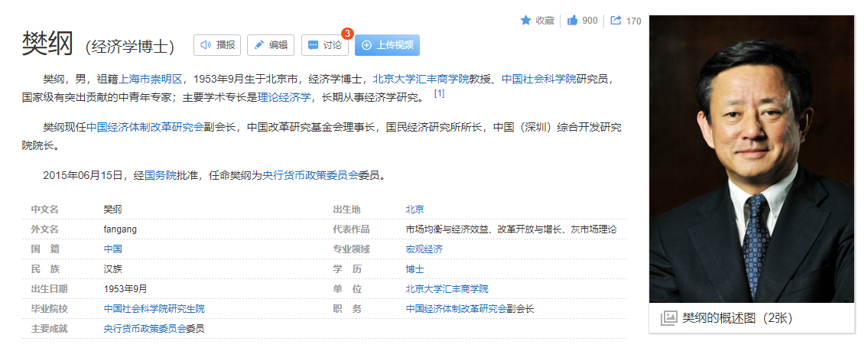
Task: Click the gallery icon beside 樊纲的概述图
Action: click(668, 318)
